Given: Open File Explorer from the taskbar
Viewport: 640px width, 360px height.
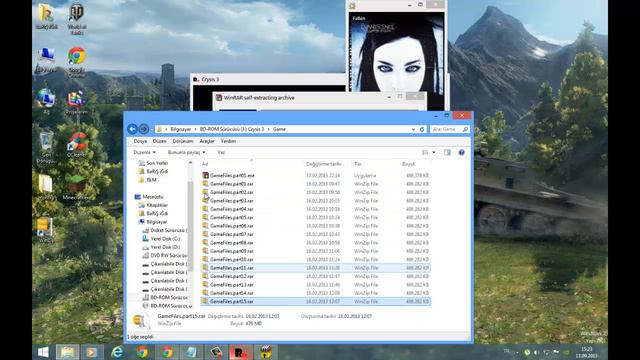Looking at the screenshot, I should point(67,352).
